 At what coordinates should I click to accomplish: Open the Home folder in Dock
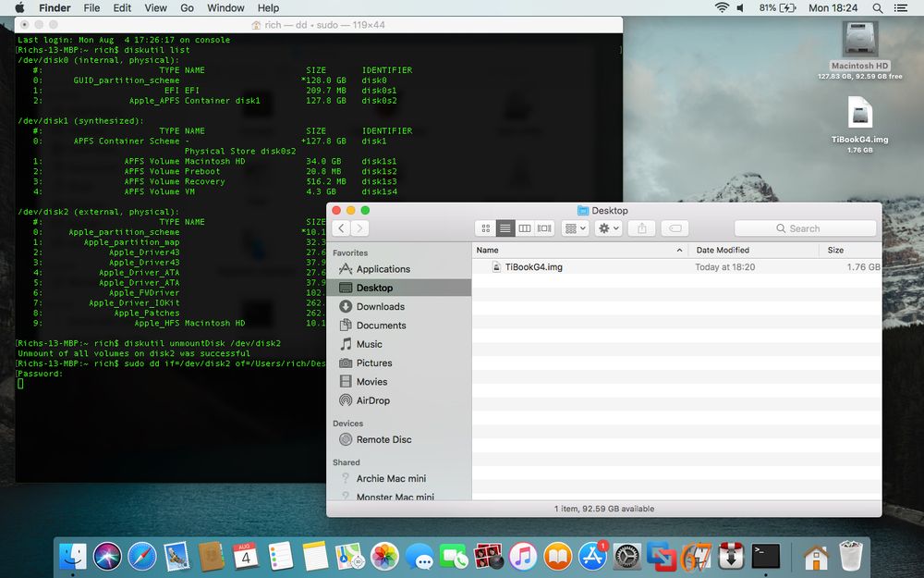816,556
